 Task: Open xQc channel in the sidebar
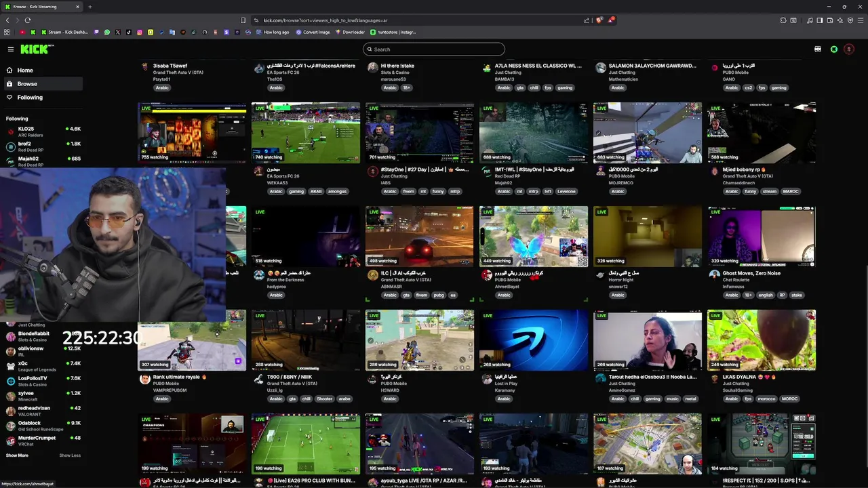pyautogui.click(x=43, y=366)
